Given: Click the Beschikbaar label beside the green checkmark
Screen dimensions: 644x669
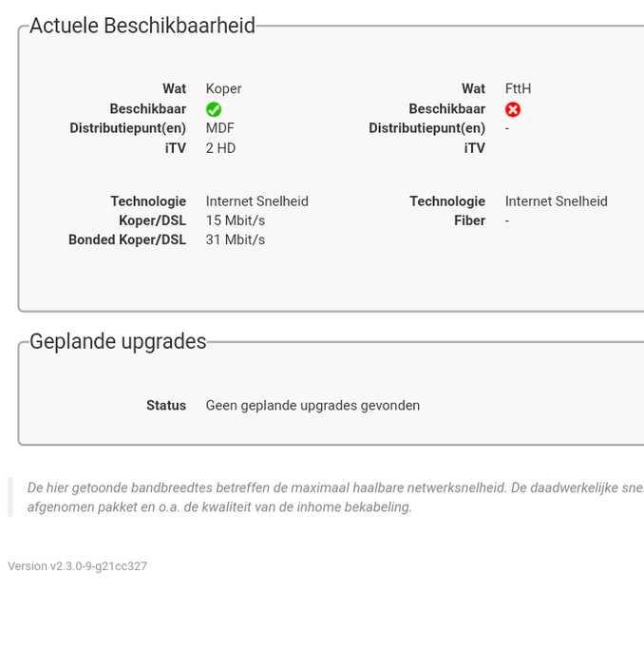Looking at the screenshot, I should 148,109.
